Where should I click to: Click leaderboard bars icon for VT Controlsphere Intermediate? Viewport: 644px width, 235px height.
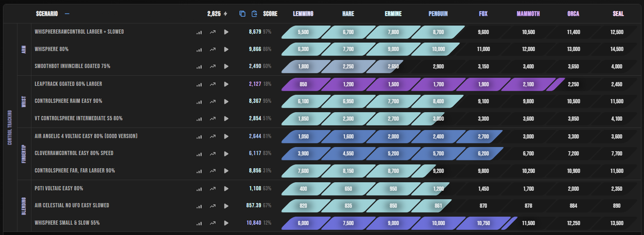(199, 119)
